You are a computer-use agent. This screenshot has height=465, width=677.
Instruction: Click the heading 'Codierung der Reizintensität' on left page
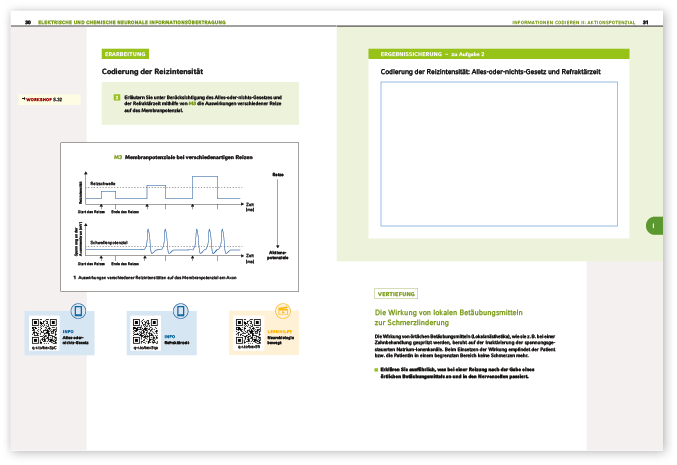click(x=150, y=72)
